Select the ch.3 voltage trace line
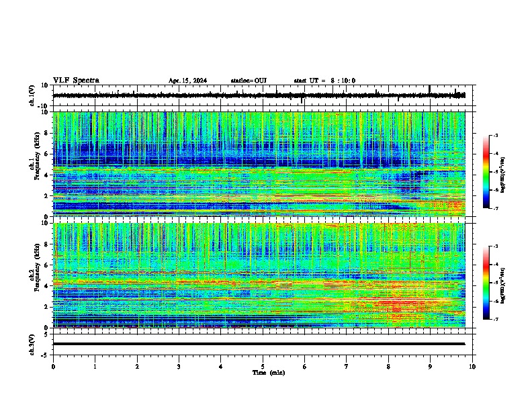 pyautogui.click(x=259, y=344)
